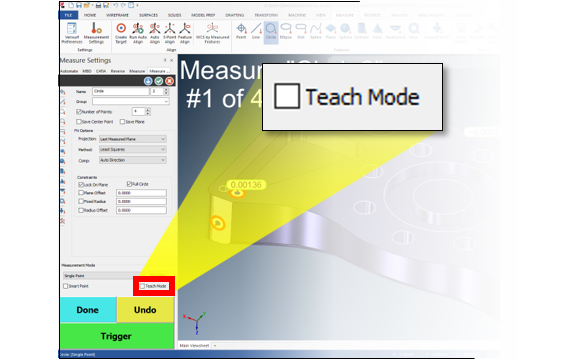Select the Circle measure feature

pyautogui.click(x=271, y=32)
